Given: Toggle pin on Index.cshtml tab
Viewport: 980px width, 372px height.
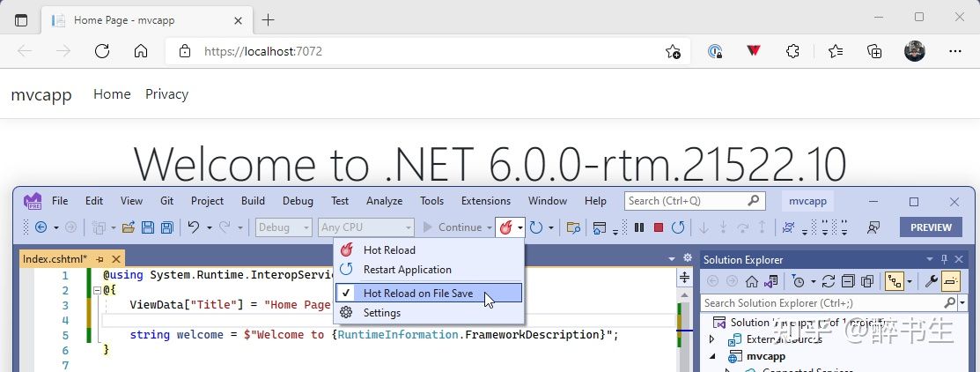Looking at the screenshot, I should (100, 259).
